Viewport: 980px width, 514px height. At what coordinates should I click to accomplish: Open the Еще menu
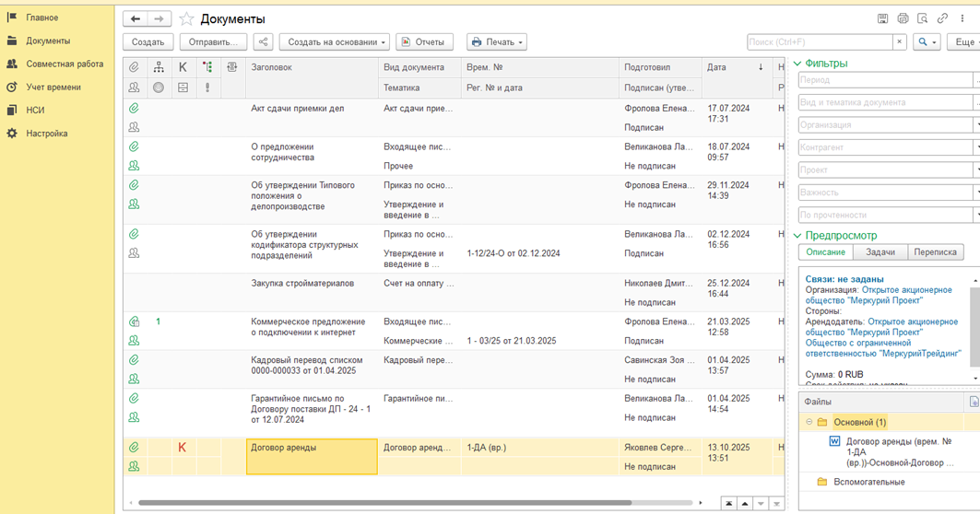click(x=963, y=41)
